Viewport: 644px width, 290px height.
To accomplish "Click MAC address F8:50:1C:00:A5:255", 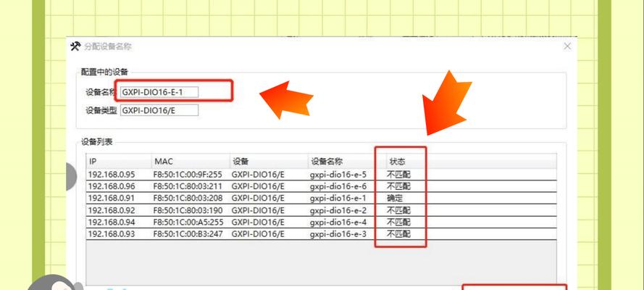I will pyautogui.click(x=188, y=223).
